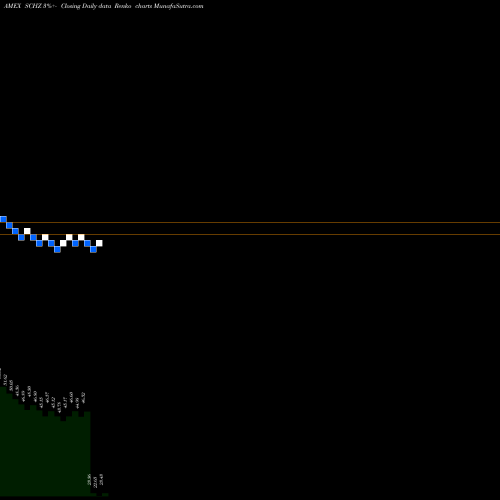Select the rightmost white Renko brick
The height and width of the screenshot is (500, 500).
pos(99,243)
